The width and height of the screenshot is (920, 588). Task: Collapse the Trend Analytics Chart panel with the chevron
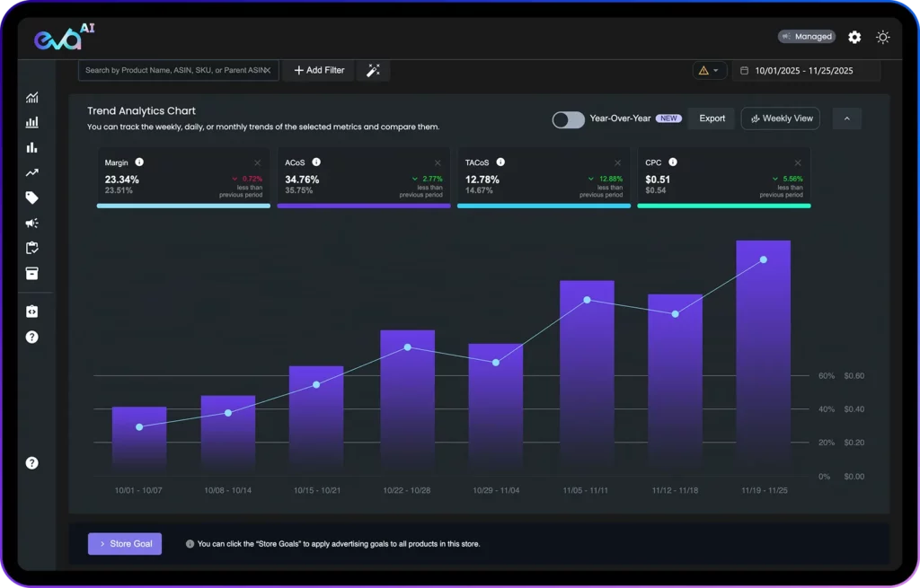[846, 118]
